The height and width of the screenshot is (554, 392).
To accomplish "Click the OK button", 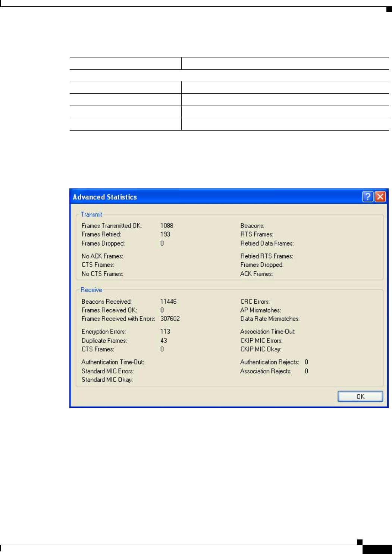I will point(360,397).
